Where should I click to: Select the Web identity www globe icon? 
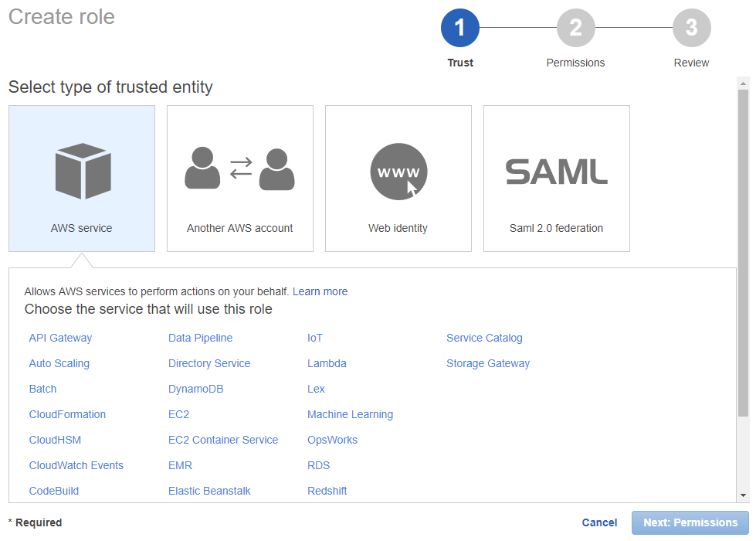(x=398, y=172)
